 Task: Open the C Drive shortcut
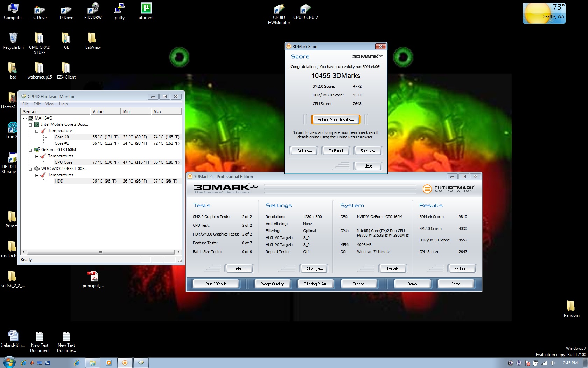(x=40, y=11)
